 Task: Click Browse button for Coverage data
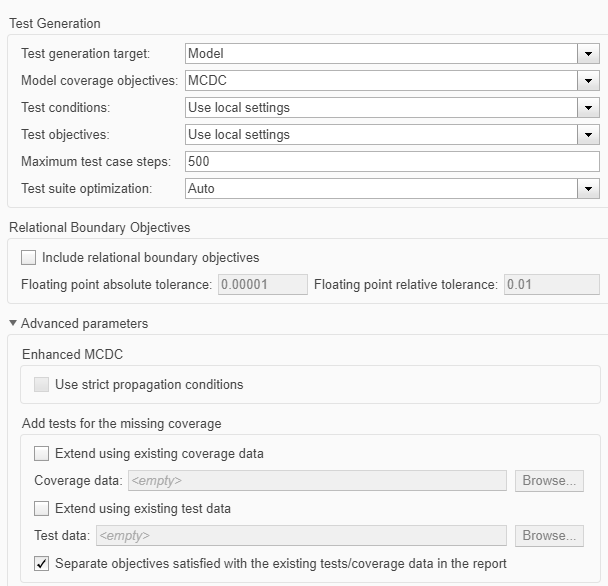[x=549, y=481]
